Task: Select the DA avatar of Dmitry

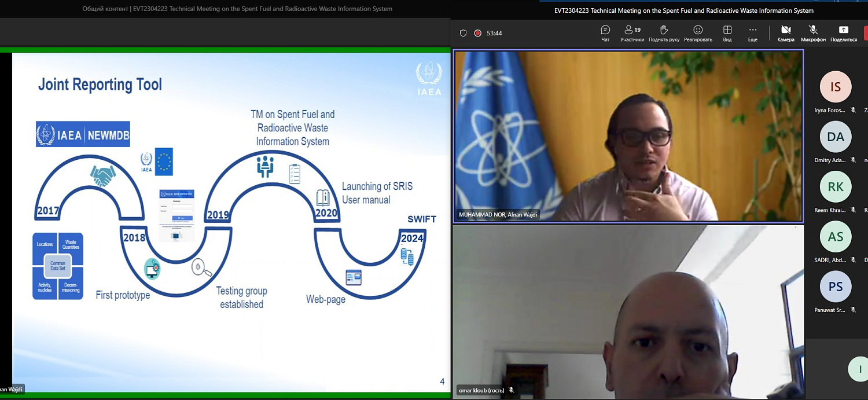Action: (835, 137)
